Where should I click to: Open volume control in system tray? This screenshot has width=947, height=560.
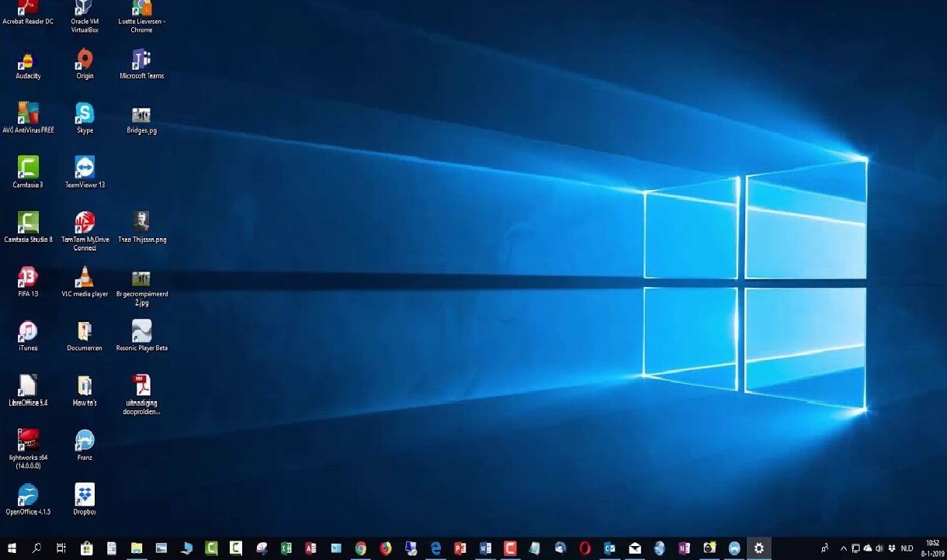[879, 548]
